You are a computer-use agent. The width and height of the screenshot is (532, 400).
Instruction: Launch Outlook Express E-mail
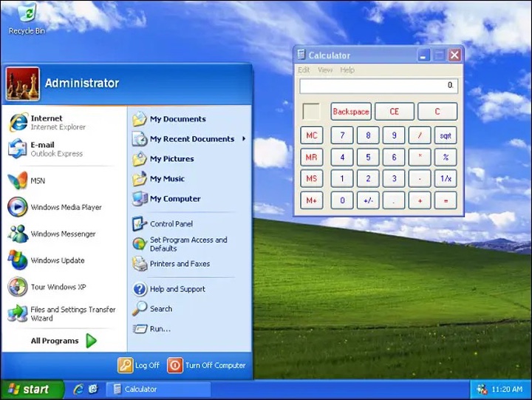click(x=46, y=149)
